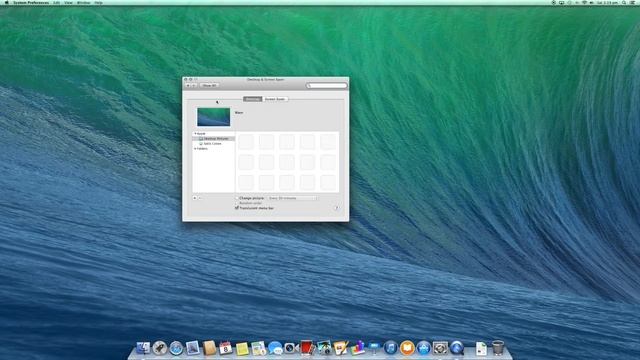
Task: Open Contacts book icon in Dock
Action: (209, 348)
